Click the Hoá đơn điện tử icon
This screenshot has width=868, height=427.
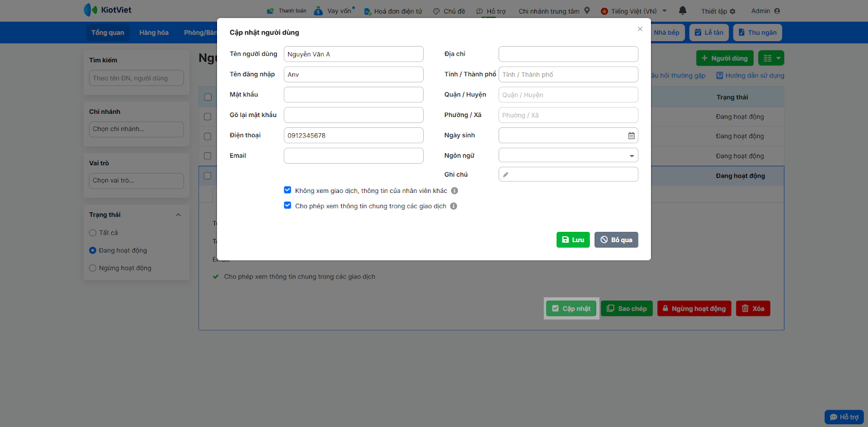coord(367,11)
